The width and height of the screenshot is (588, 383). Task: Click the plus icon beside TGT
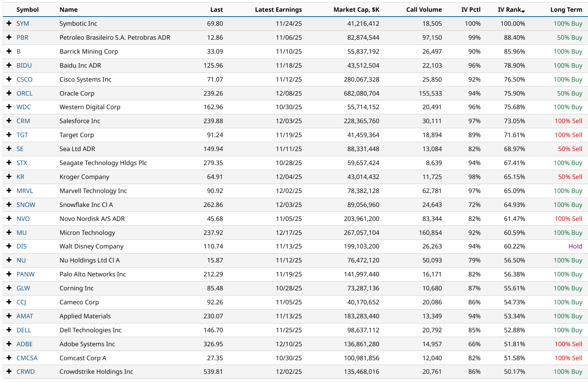(9, 135)
